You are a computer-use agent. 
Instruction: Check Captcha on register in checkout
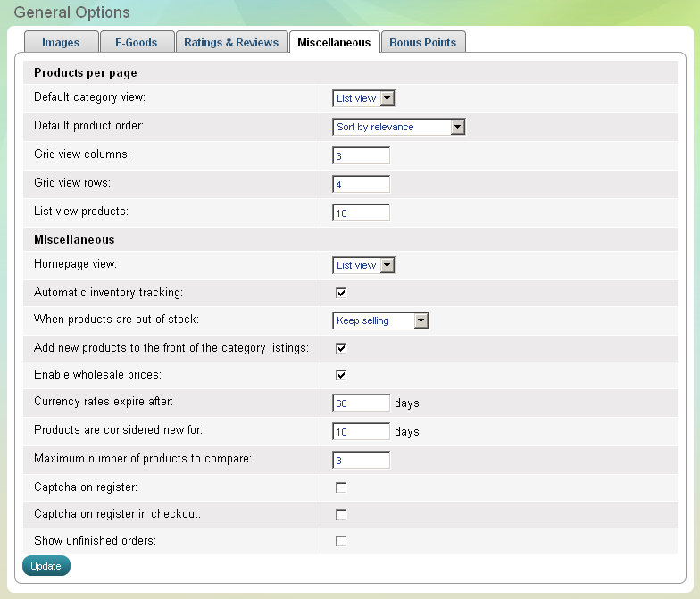pyautogui.click(x=341, y=514)
